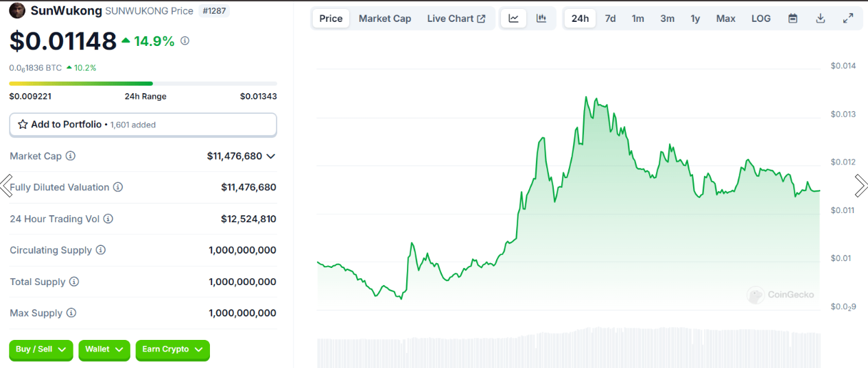
Task: Select the 1m time range
Action: (638, 19)
